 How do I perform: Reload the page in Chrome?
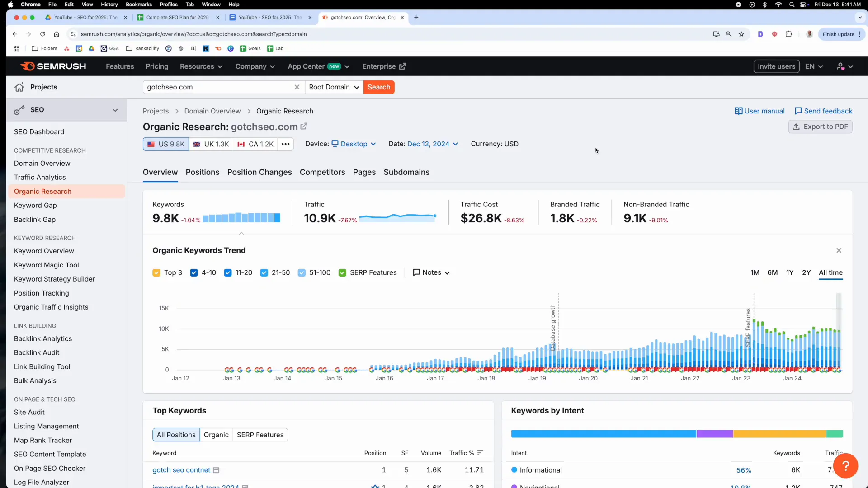pos(42,34)
